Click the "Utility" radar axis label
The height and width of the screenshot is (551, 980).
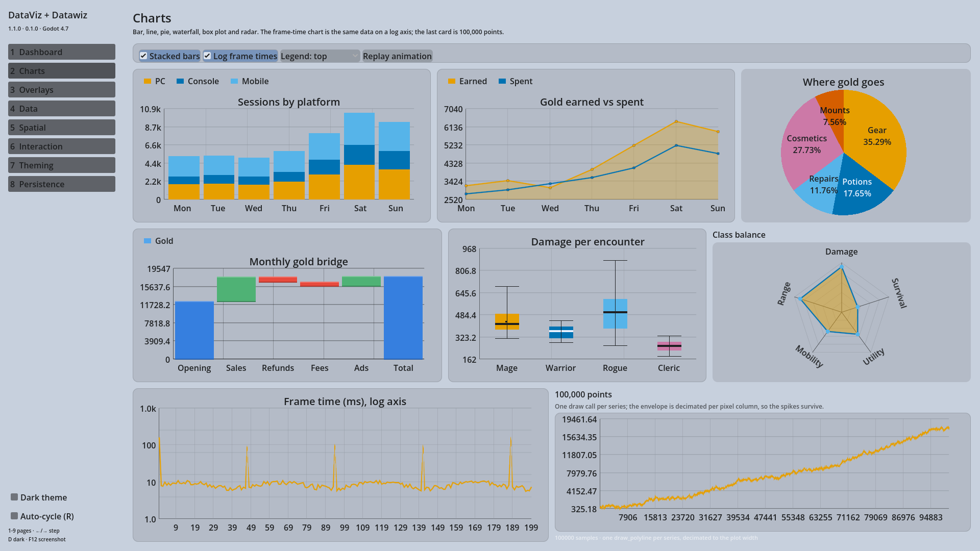tap(874, 356)
